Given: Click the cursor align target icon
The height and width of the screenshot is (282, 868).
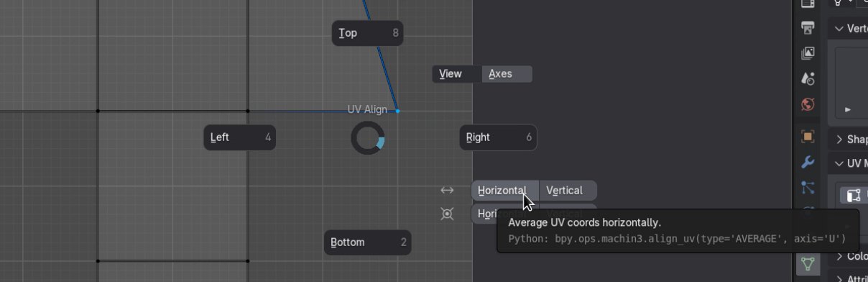Looking at the screenshot, I should [447, 214].
